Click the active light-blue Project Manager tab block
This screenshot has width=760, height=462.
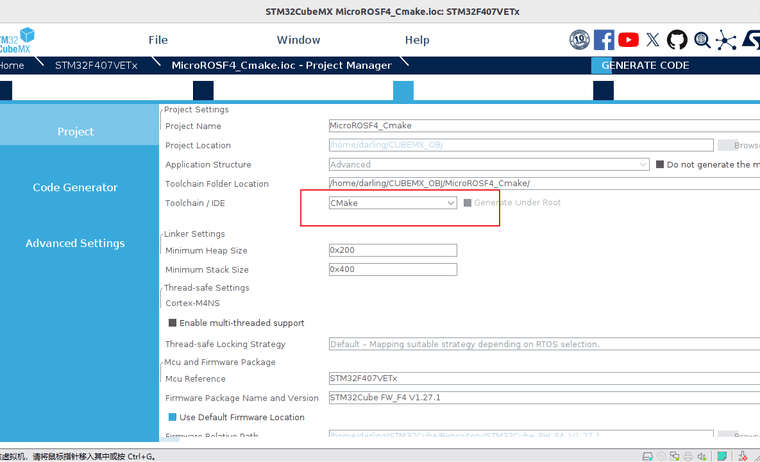point(403,91)
